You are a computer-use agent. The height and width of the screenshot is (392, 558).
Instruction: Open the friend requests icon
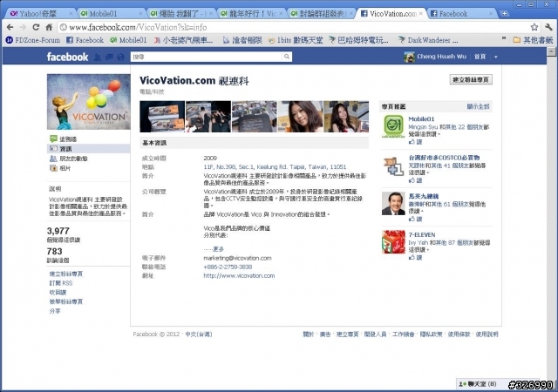[98, 57]
